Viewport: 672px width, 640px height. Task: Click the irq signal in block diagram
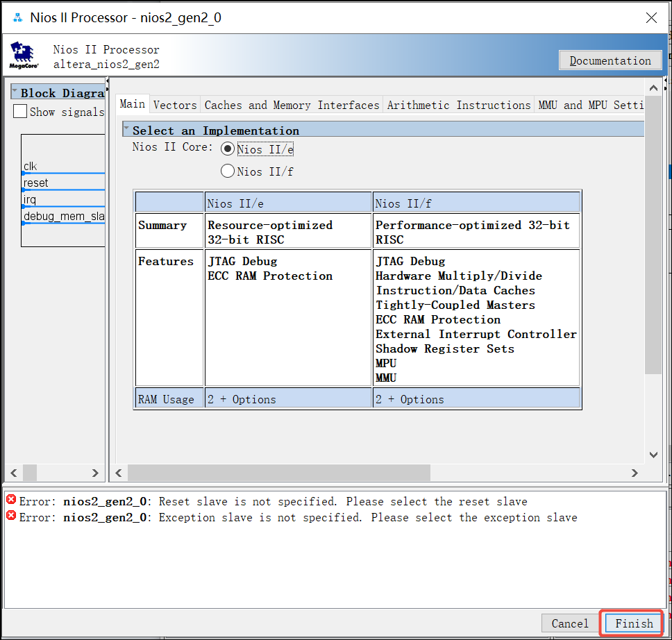tap(30, 199)
